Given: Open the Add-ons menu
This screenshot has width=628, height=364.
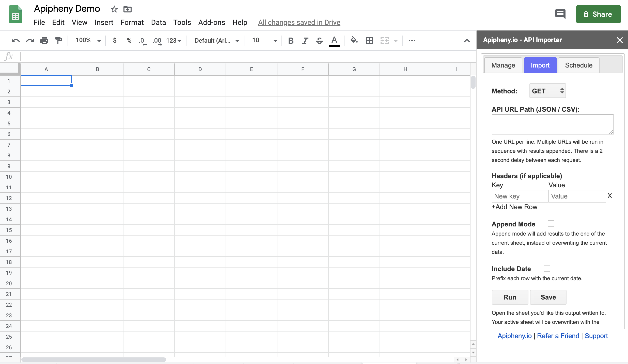Looking at the screenshot, I should pyautogui.click(x=211, y=22).
